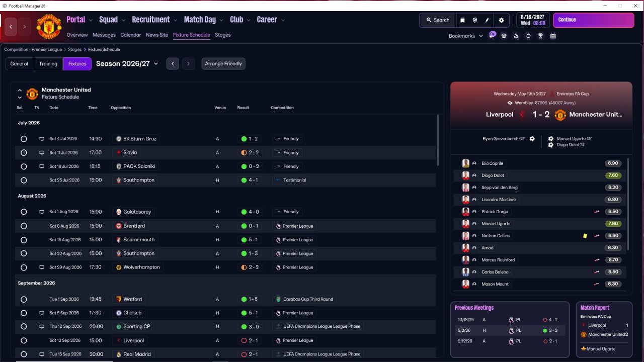Open settings gear icon

point(501,20)
